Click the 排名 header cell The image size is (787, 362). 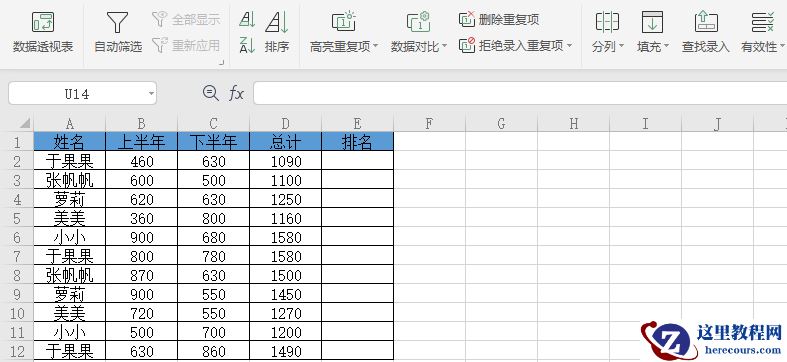[x=357, y=142]
